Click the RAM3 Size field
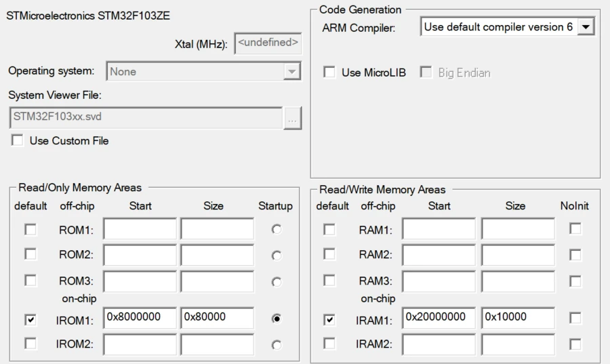 click(x=518, y=281)
